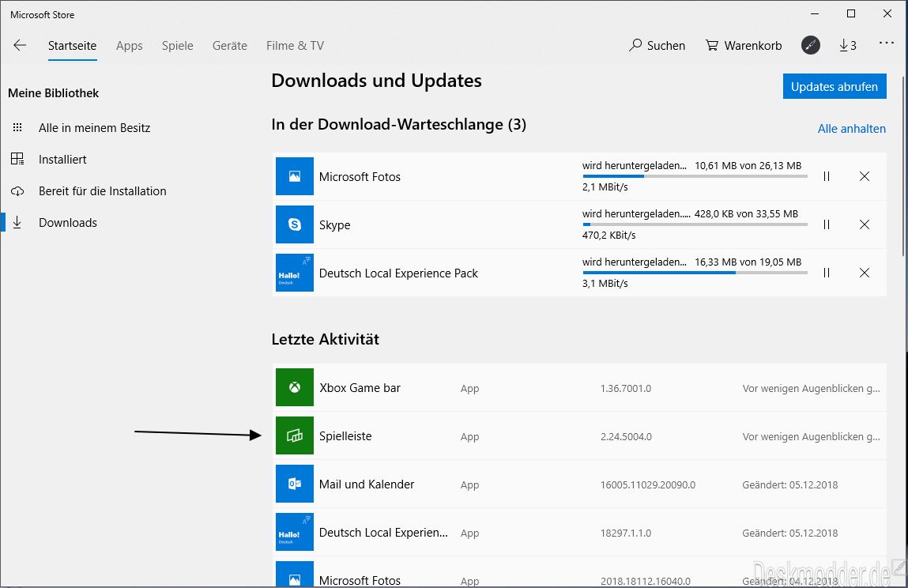Select the Mail und Kalender name
This screenshot has width=908, height=588.
click(x=367, y=484)
